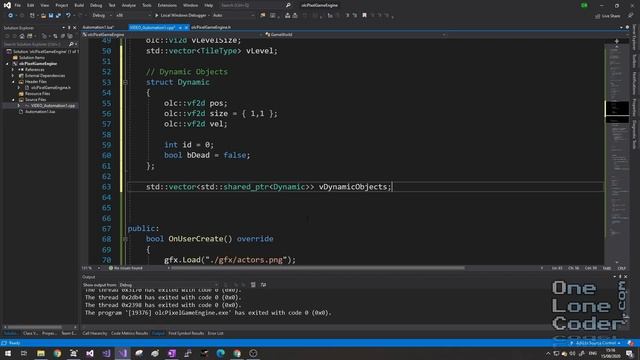Click the editor split-window handle
Screen dimensions: 640x360
(x=617, y=41)
